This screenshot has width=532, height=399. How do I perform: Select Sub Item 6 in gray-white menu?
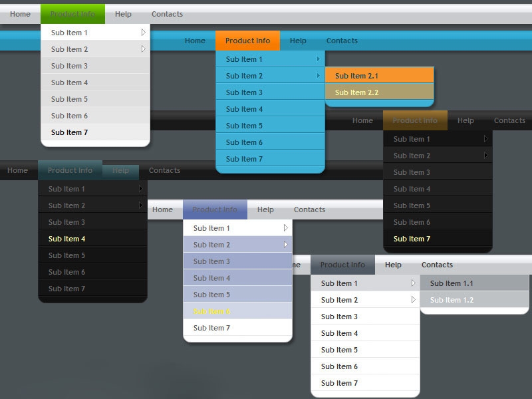(x=365, y=366)
